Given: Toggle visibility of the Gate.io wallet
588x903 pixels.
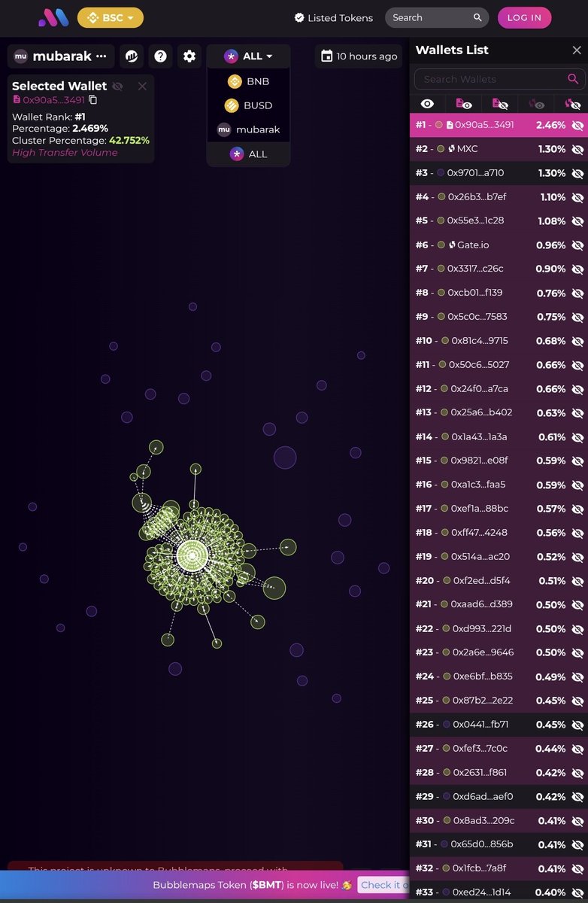Looking at the screenshot, I should (577, 245).
